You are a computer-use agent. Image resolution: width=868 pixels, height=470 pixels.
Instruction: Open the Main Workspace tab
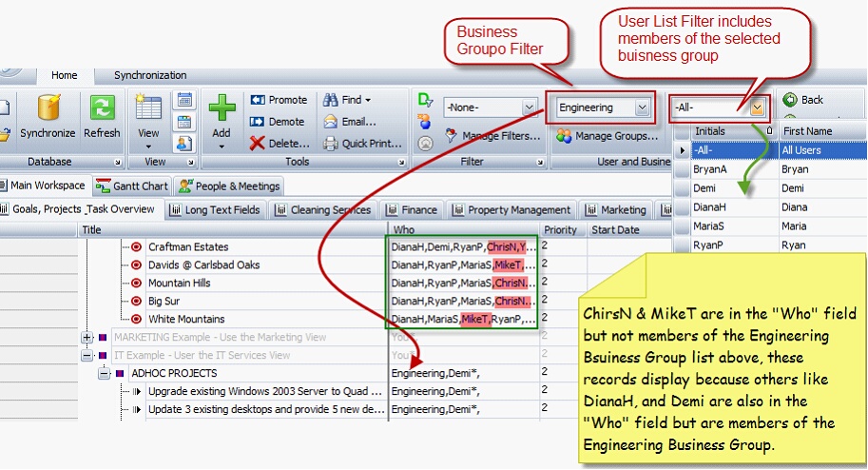coord(43,186)
